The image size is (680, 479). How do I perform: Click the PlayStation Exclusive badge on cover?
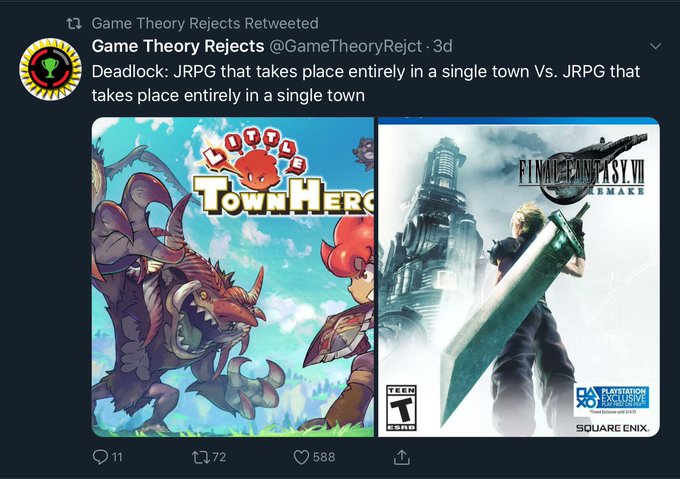click(x=612, y=398)
